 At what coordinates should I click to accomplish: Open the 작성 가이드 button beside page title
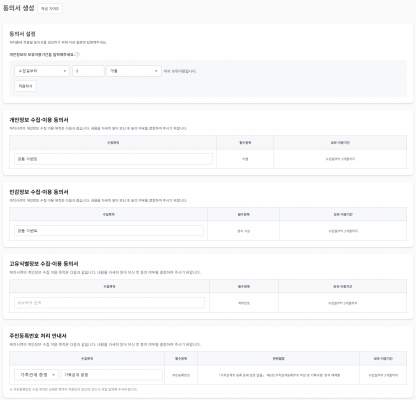click(50, 9)
